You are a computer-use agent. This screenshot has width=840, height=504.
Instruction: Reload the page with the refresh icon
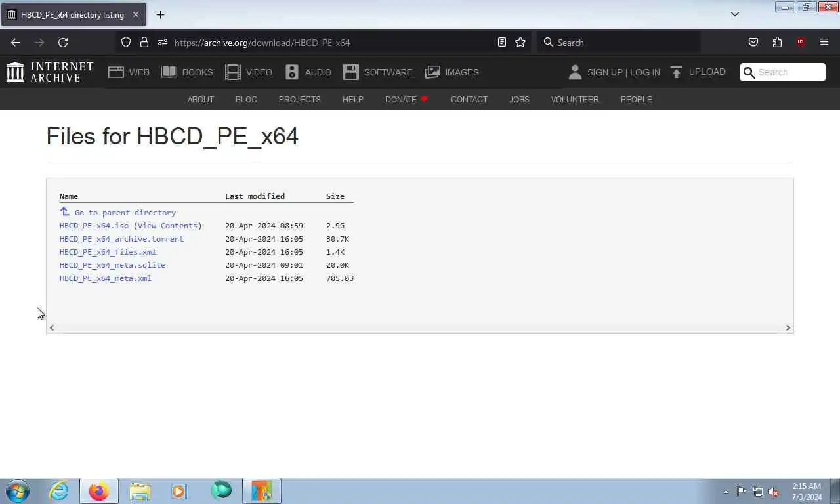pyautogui.click(x=63, y=42)
